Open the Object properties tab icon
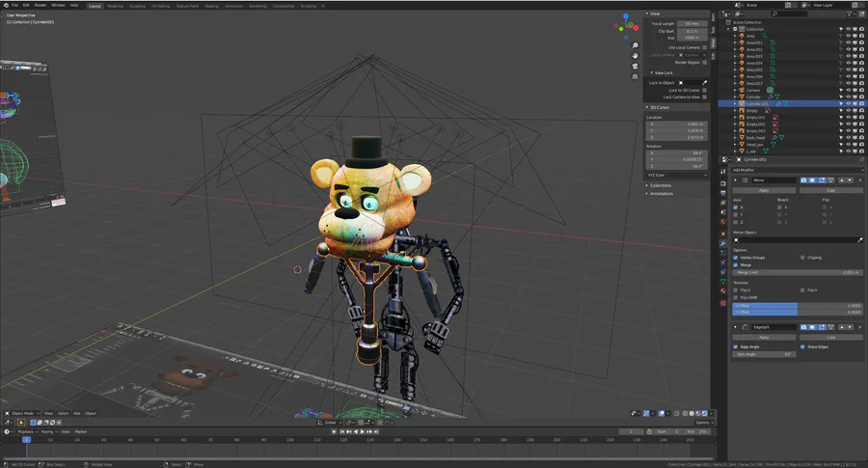The width and height of the screenshot is (868, 468). click(x=723, y=234)
